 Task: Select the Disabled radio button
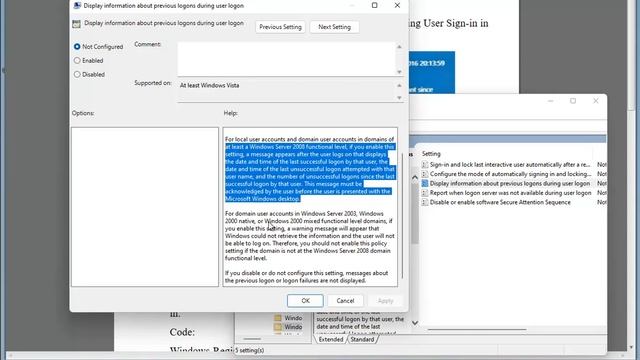tap(77, 75)
